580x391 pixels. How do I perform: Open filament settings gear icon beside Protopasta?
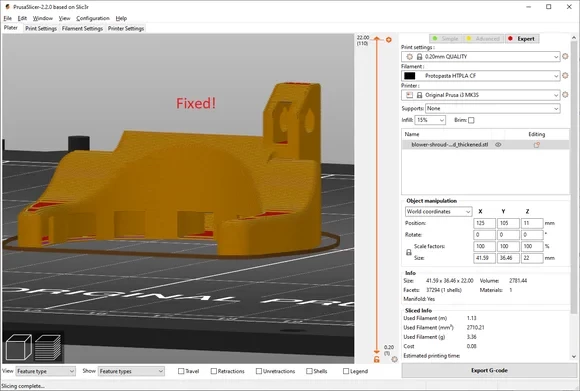pos(565,75)
